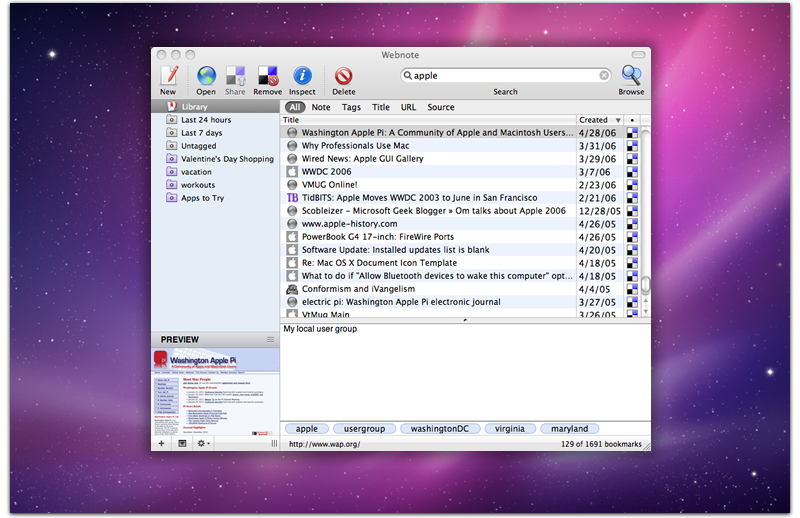Viewport: 800px width, 518px height.
Task: Select the URL search scope
Action: point(408,107)
